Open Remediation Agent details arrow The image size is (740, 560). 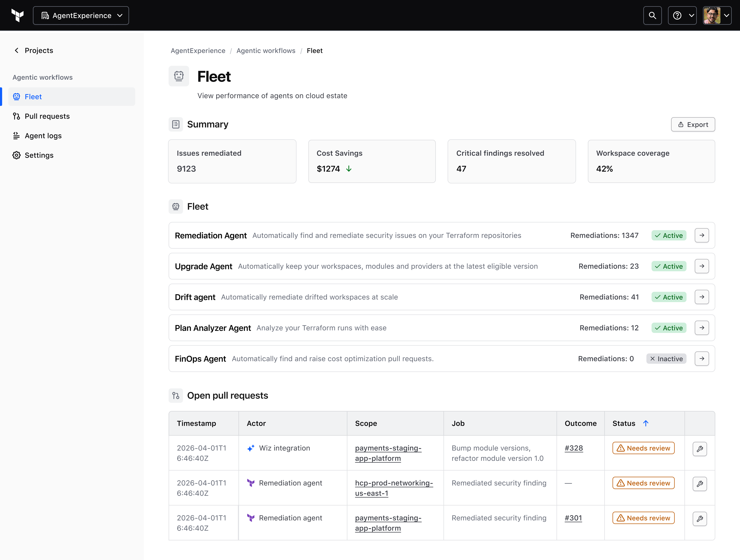(702, 235)
